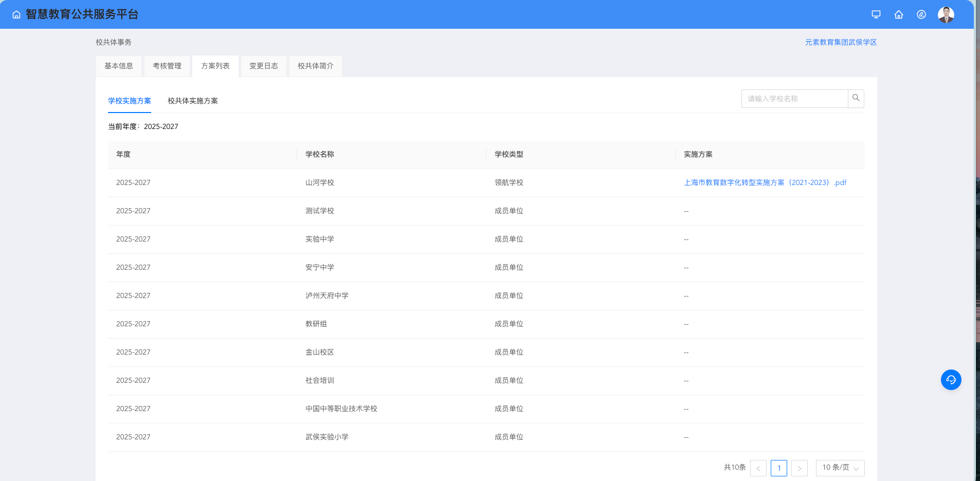Select the 学校实施方案 sub-tab
This screenshot has height=481, width=980.
coord(130,101)
